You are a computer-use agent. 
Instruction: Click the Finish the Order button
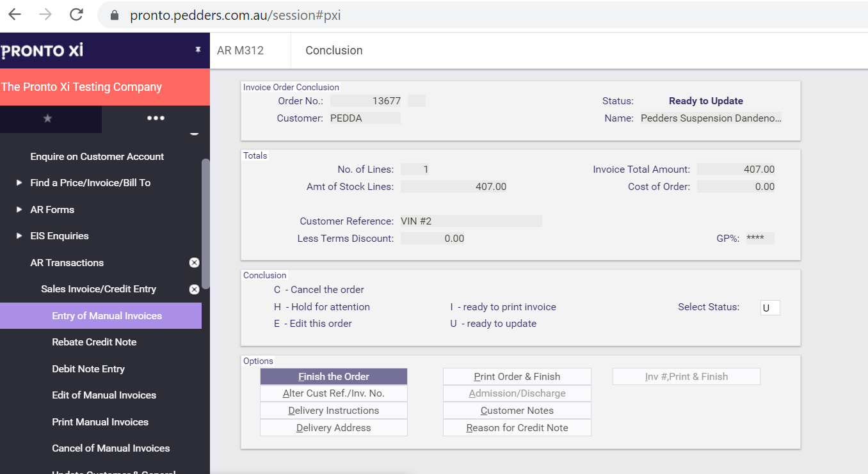(x=334, y=377)
